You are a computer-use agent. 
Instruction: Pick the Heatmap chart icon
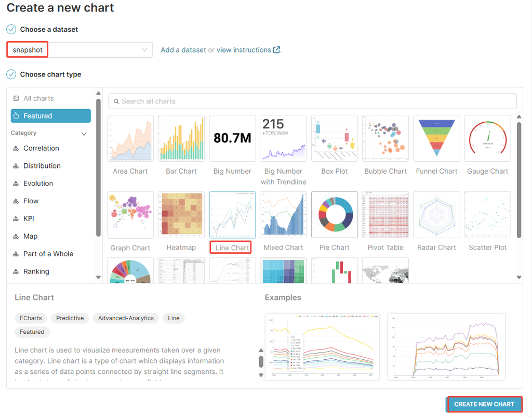pos(181,214)
